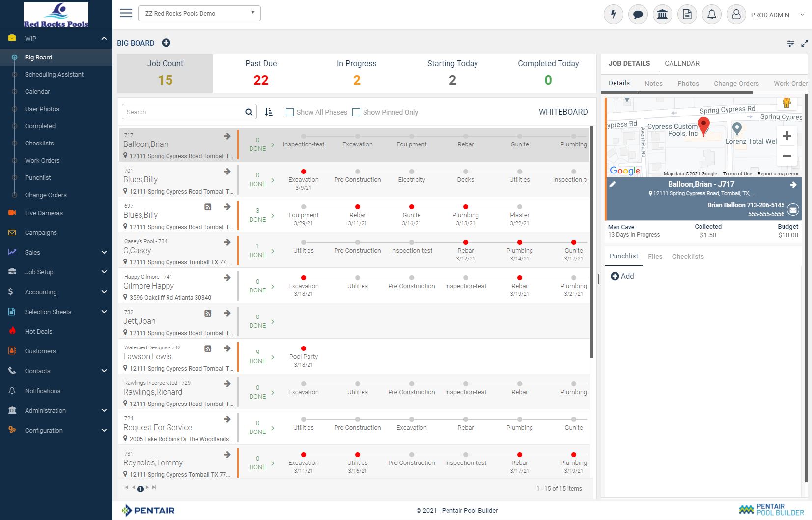Open the Customers sidebar item
This screenshot has height=520, width=812.
pyautogui.click(x=40, y=351)
